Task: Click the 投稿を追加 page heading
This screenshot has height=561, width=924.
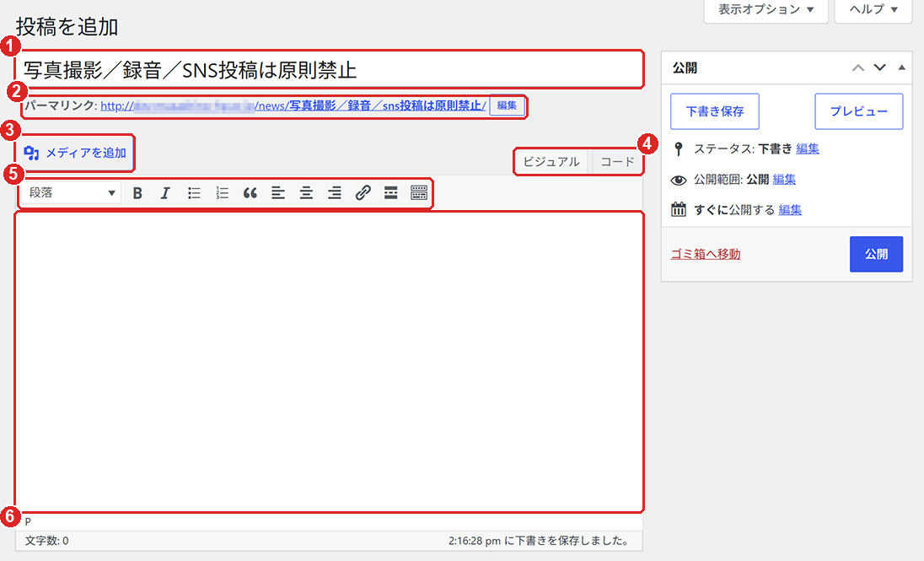Action: click(x=67, y=26)
